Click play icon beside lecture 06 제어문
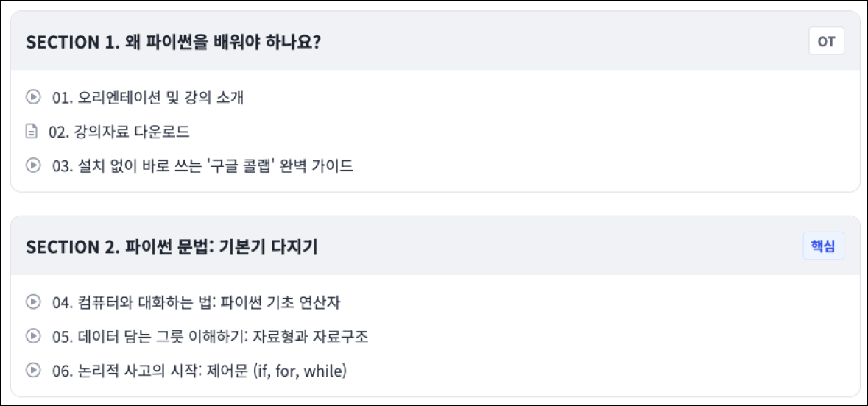Image resolution: width=868 pixels, height=406 pixels. tap(32, 370)
